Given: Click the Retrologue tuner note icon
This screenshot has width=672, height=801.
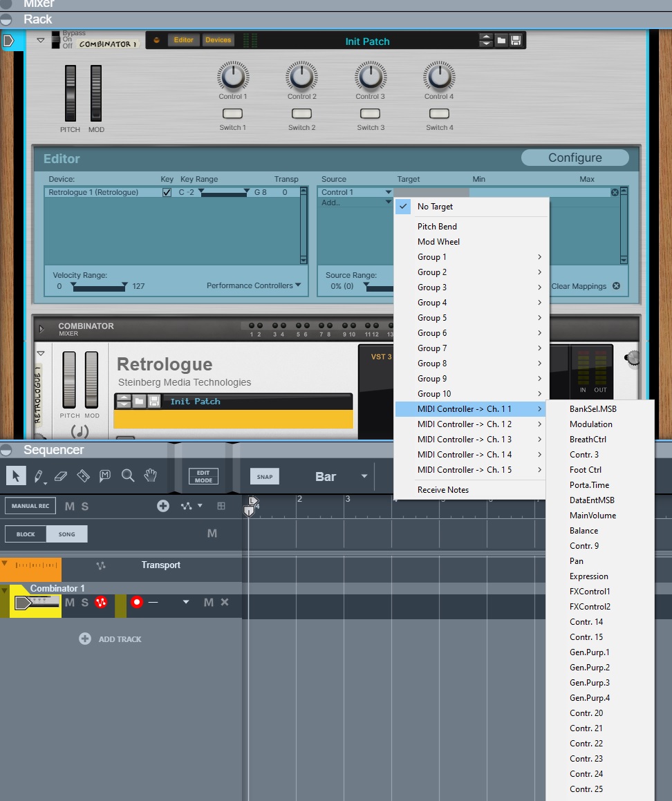Looking at the screenshot, I should [80, 432].
